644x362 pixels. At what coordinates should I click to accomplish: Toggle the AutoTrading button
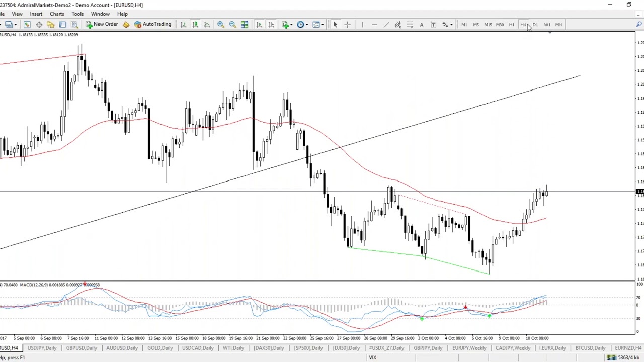click(x=152, y=24)
